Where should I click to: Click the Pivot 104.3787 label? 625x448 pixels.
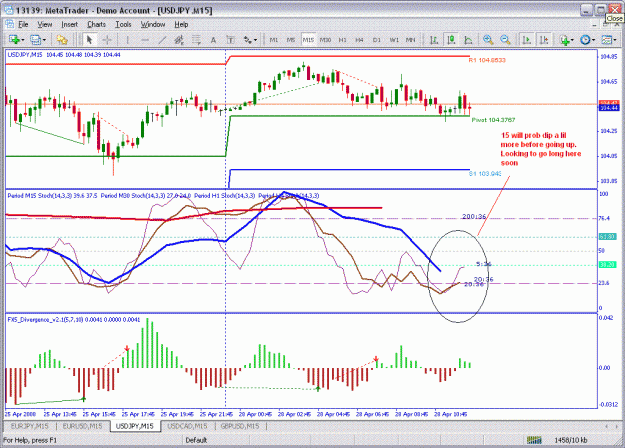pos(493,120)
